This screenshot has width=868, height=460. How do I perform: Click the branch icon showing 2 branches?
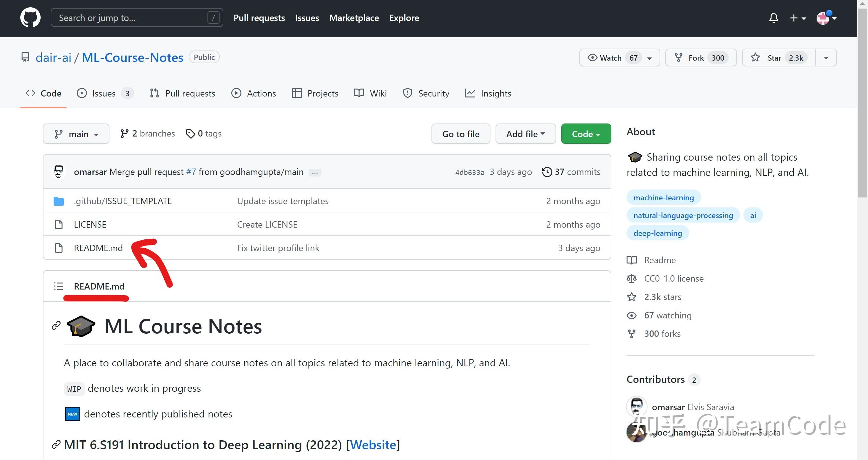pos(146,133)
